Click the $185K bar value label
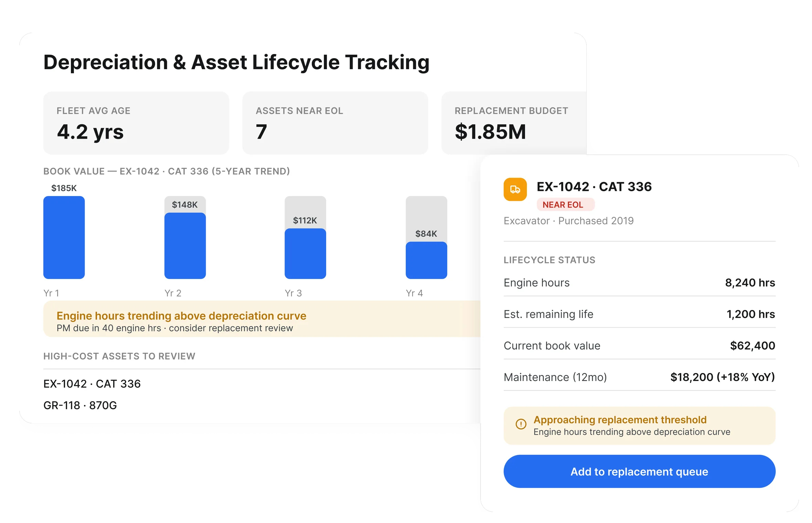The width and height of the screenshot is (812, 523). pos(64,188)
